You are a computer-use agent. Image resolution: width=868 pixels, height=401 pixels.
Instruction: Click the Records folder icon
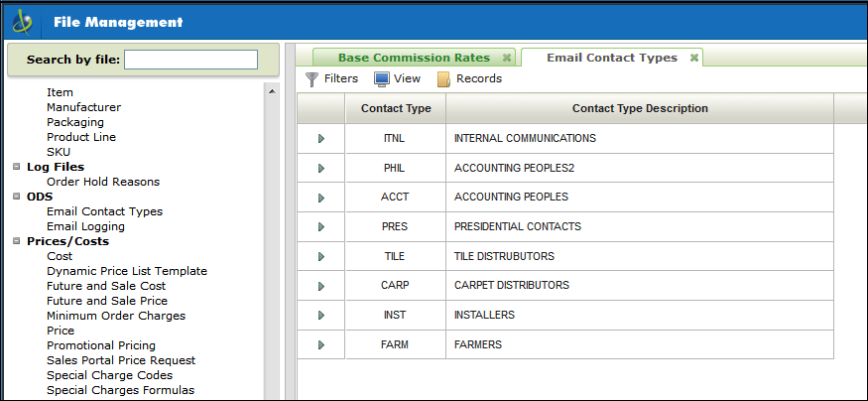coord(444,79)
